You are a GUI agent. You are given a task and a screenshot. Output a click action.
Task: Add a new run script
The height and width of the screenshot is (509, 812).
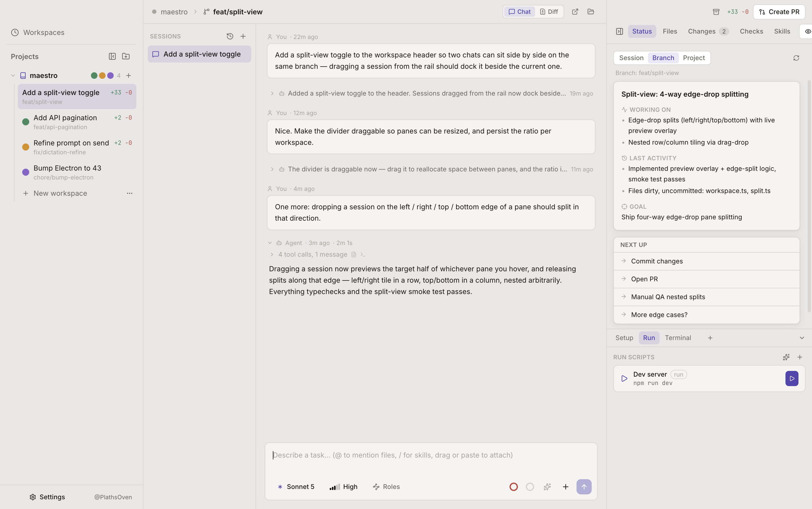(x=800, y=357)
